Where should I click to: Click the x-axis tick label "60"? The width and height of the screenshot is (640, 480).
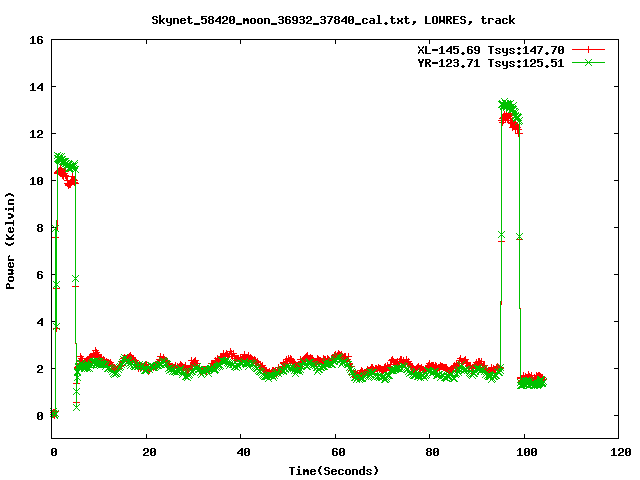coord(338,452)
